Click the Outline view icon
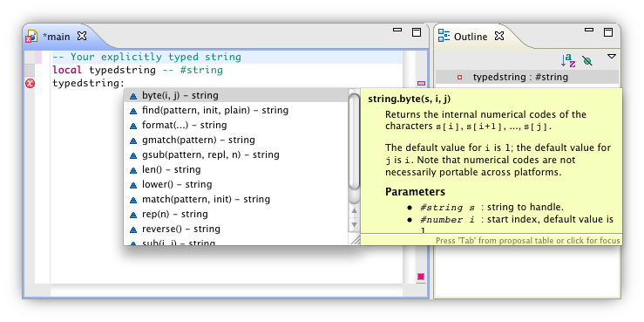 point(444,36)
